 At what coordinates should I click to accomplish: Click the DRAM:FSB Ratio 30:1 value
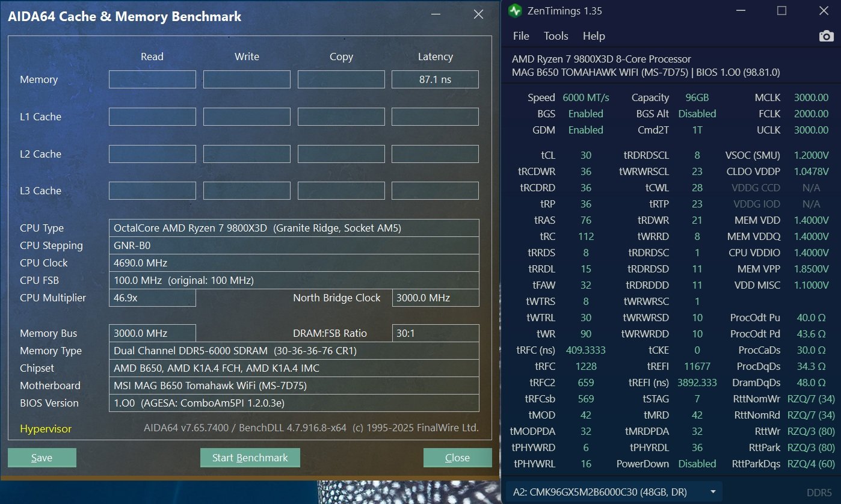pos(436,333)
